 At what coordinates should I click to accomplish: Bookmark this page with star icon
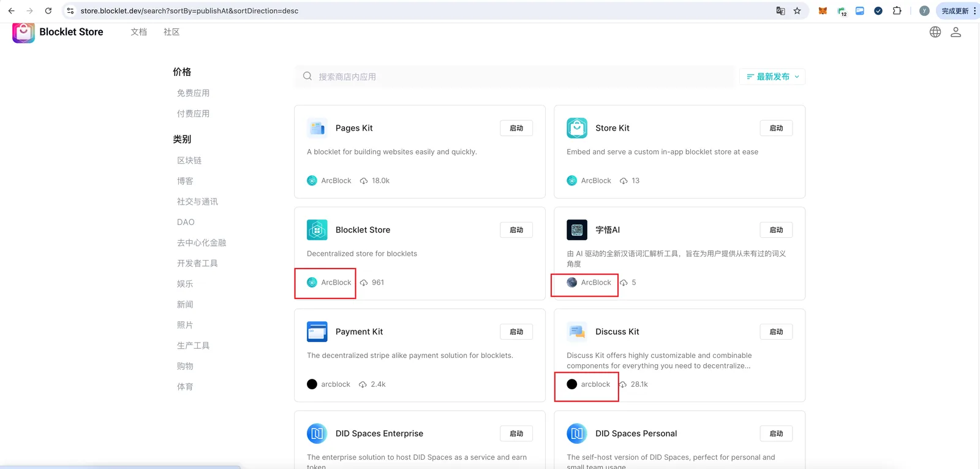point(797,10)
